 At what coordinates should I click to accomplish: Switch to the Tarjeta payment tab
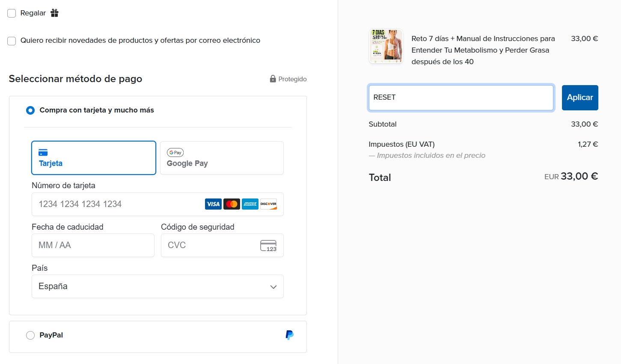(94, 158)
